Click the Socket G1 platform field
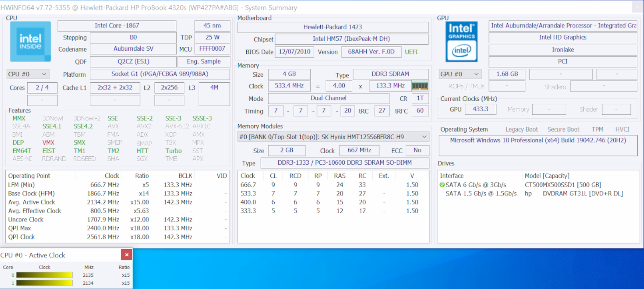 160,74
